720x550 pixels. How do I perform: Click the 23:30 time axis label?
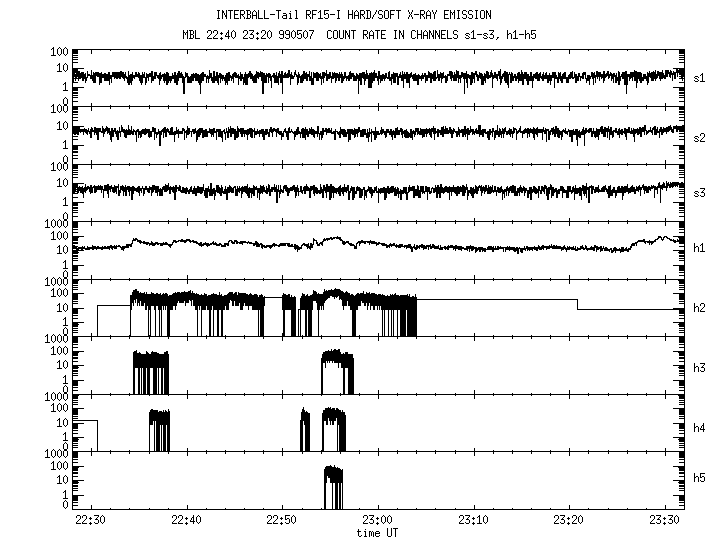(x=663, y=520)
